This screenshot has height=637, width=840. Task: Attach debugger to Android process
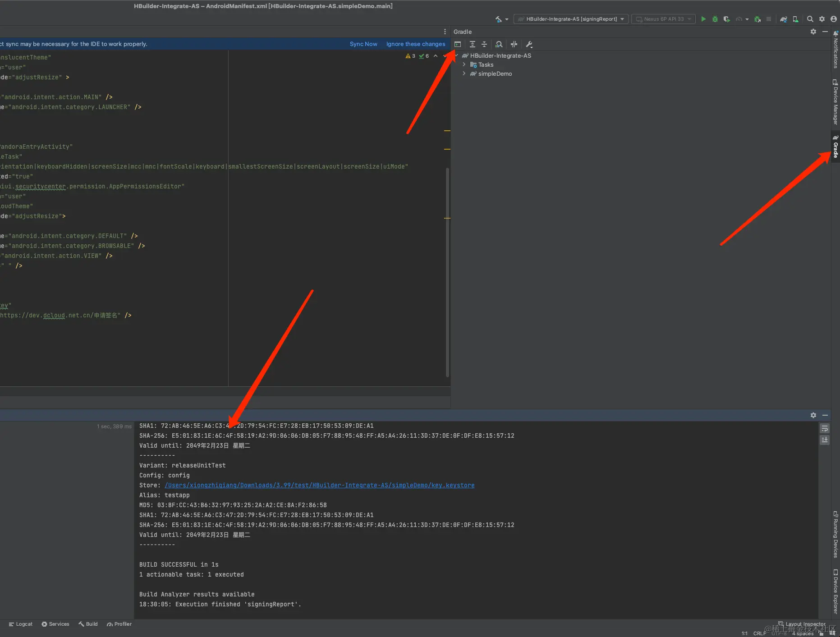click(x=757, y=19)
